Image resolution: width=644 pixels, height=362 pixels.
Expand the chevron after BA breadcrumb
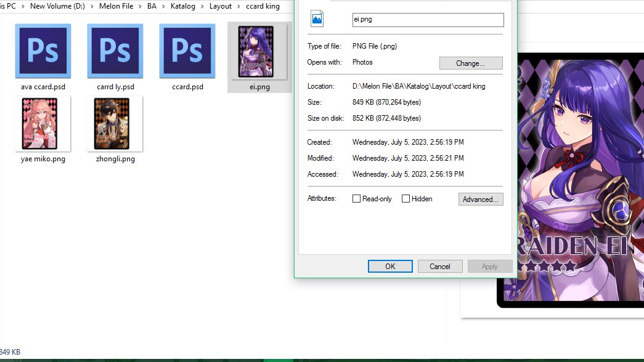[x=163, y=7]
